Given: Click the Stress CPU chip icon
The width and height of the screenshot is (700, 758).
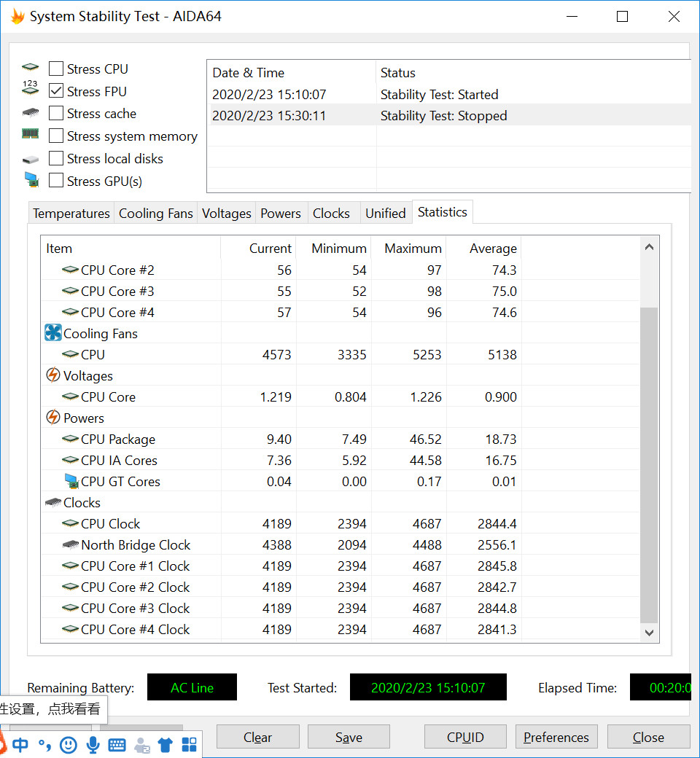Looking at the screenshot, I should coord(30,67).
